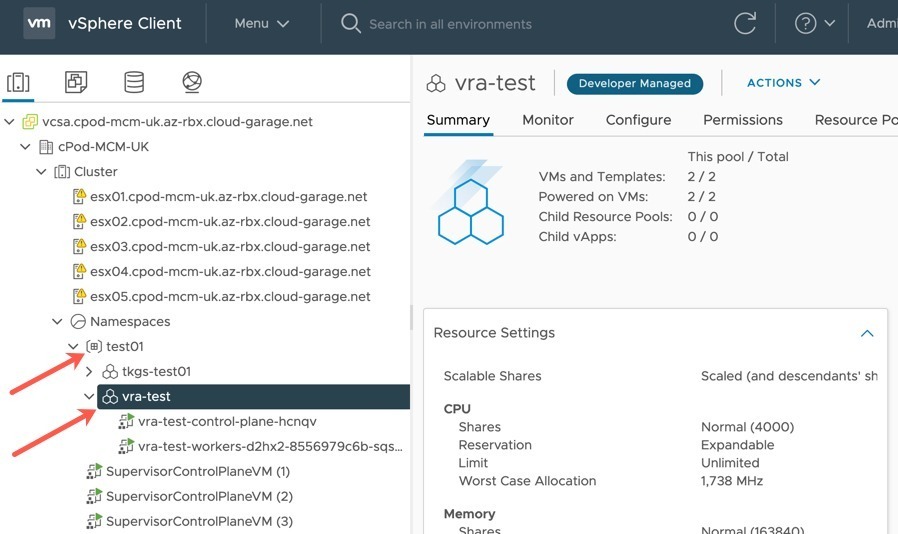
Task: Click the Powered on VMs label
Action: [593, 197]
